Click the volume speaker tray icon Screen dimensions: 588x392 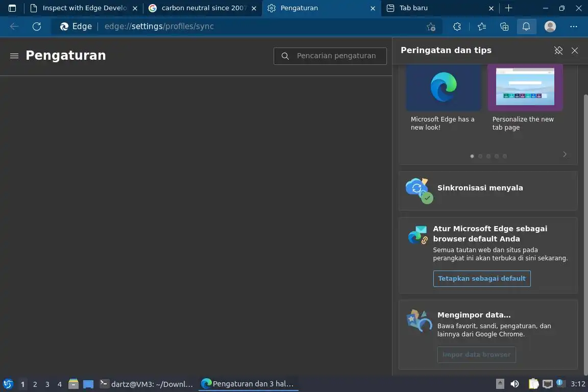[x=514, y=384]
